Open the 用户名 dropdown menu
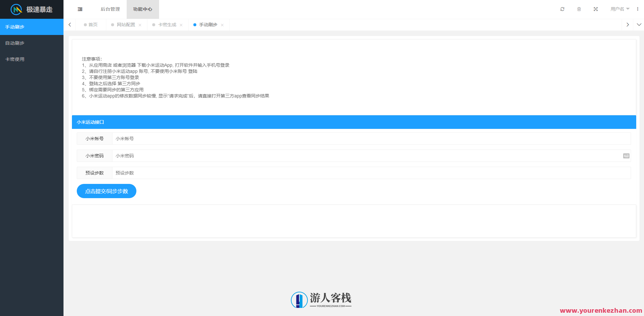The image size is (644, 316). point(619,9)
